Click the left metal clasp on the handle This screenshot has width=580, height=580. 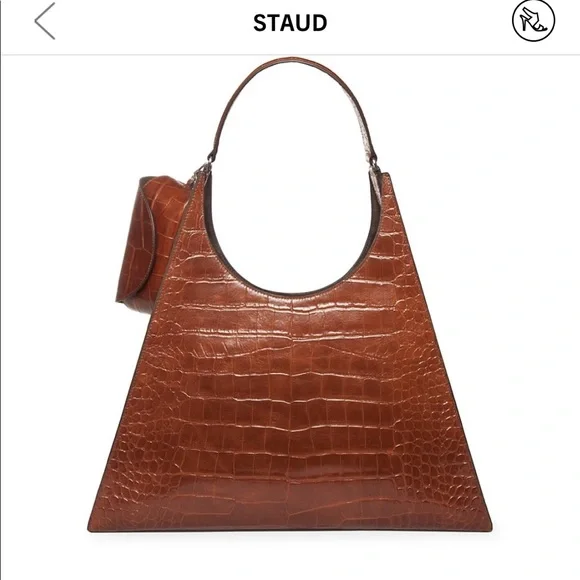pos(204,169)
